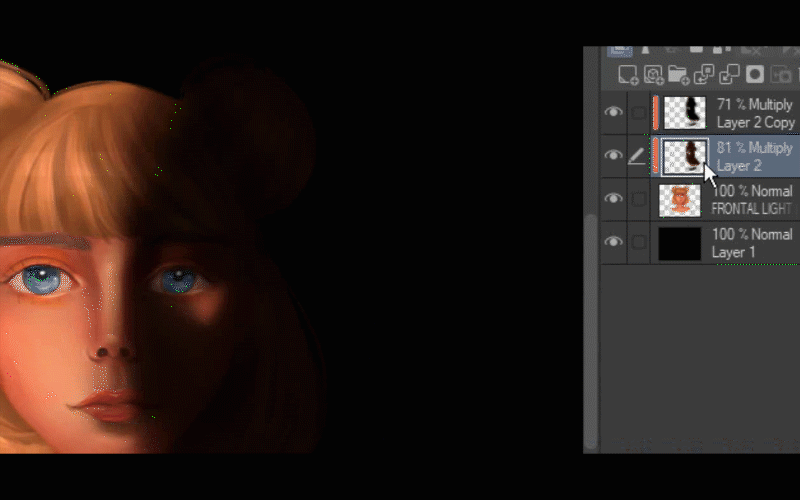Hide the FRONTAL LIGHT layer
Screen dimensions: 800x500
click(x=613, y=198)
